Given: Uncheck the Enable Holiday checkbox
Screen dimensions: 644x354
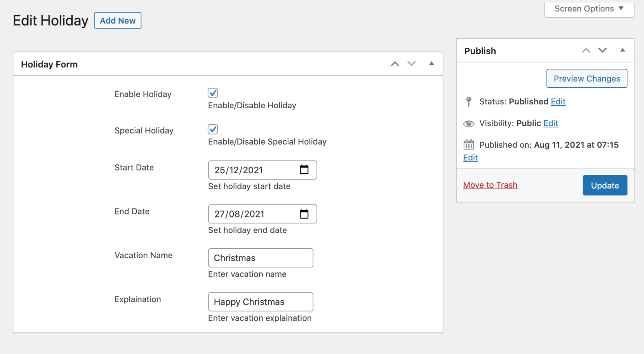Looking at the screenshot, I should click(212, 93).
